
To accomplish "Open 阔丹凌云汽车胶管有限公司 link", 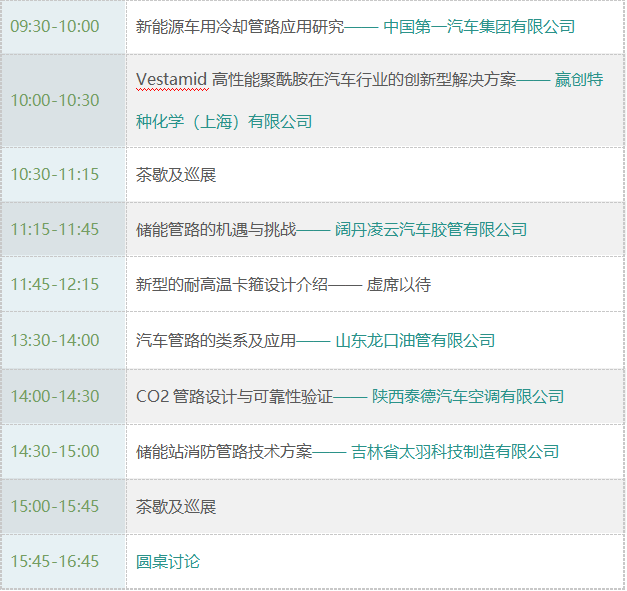I will point(431,230).
